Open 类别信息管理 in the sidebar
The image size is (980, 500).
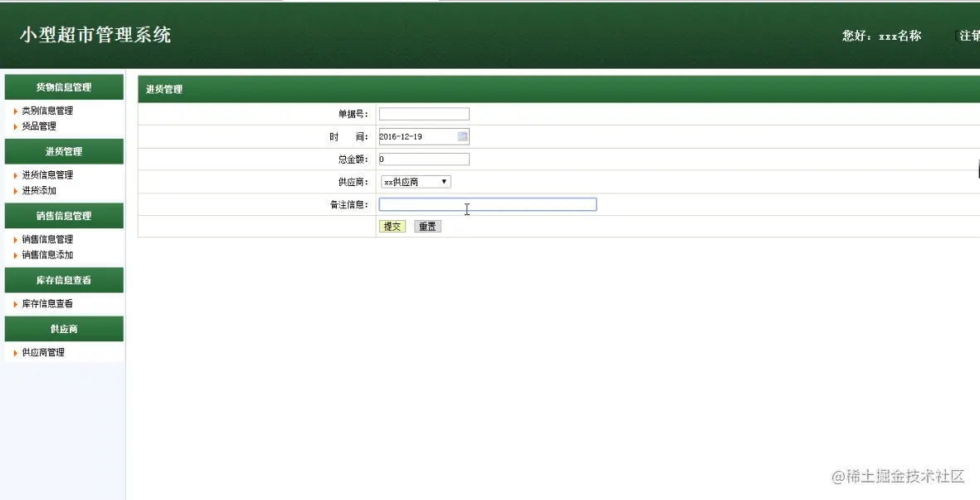47,110
